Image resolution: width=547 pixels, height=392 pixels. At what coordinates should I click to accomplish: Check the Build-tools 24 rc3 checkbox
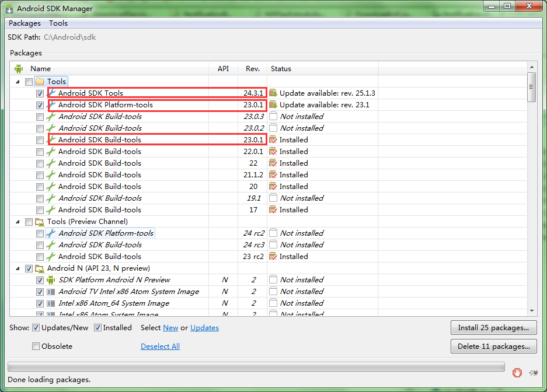pyautogui.click(x=40, y=246)
